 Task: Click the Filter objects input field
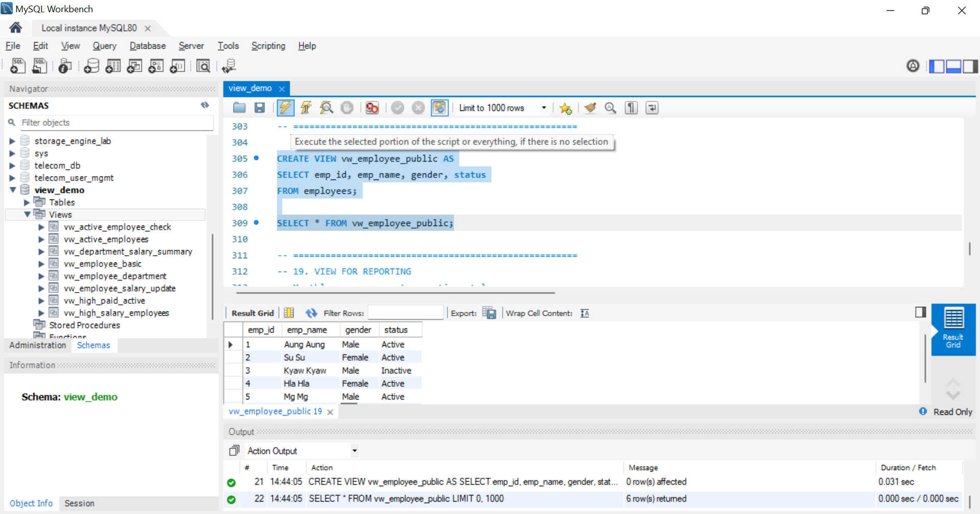pyautogui.click(x=116, y=123)
